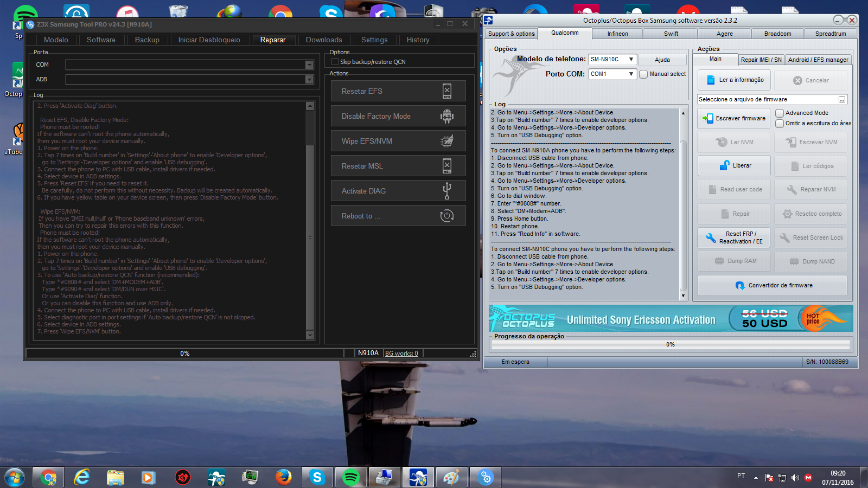
Task: Click the Cancelar X icon in Octoplus
Action: click(797, 80)
